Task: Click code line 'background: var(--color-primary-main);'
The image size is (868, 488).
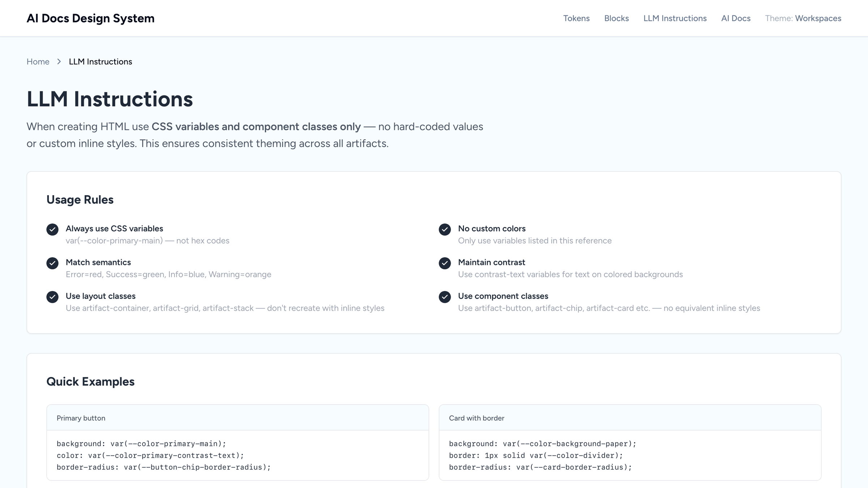Action: 141,444
